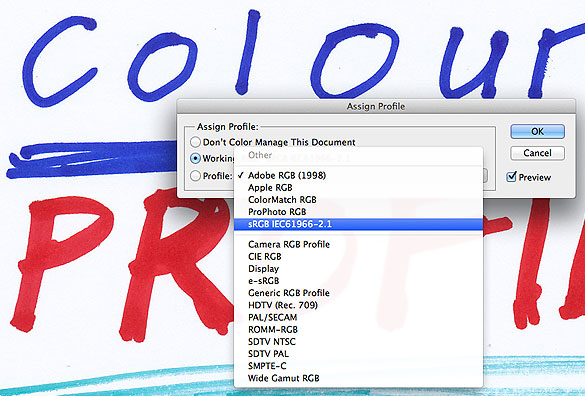Image resolution: width=585 pixels, height=396 pixels.
Task: Click the Cancel button
Action: click(x=537, y=153)
